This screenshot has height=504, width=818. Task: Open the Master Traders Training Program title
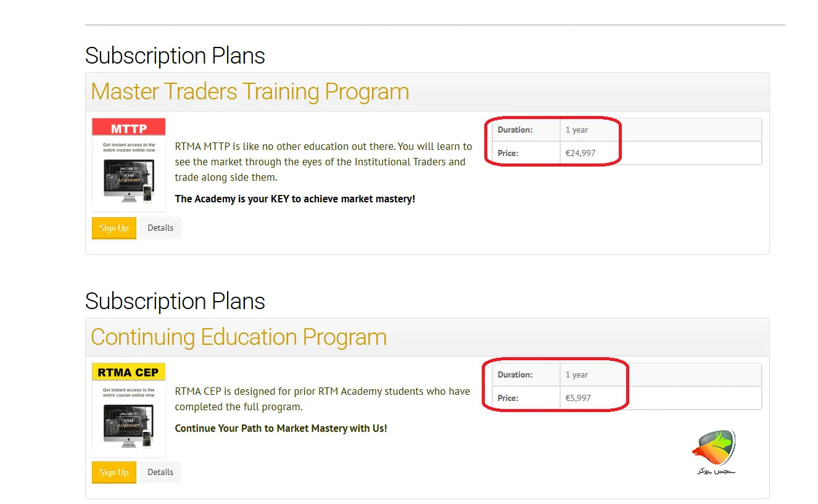250,92
